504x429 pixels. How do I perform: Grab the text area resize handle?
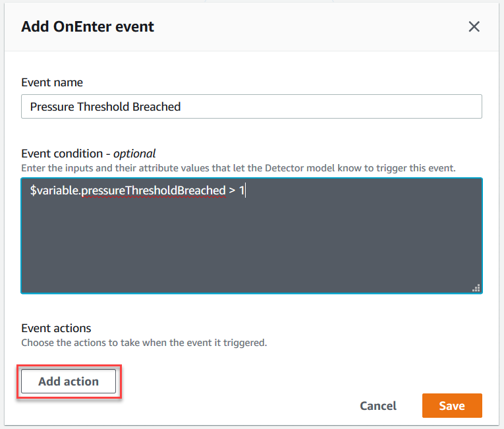coord(476,287)
